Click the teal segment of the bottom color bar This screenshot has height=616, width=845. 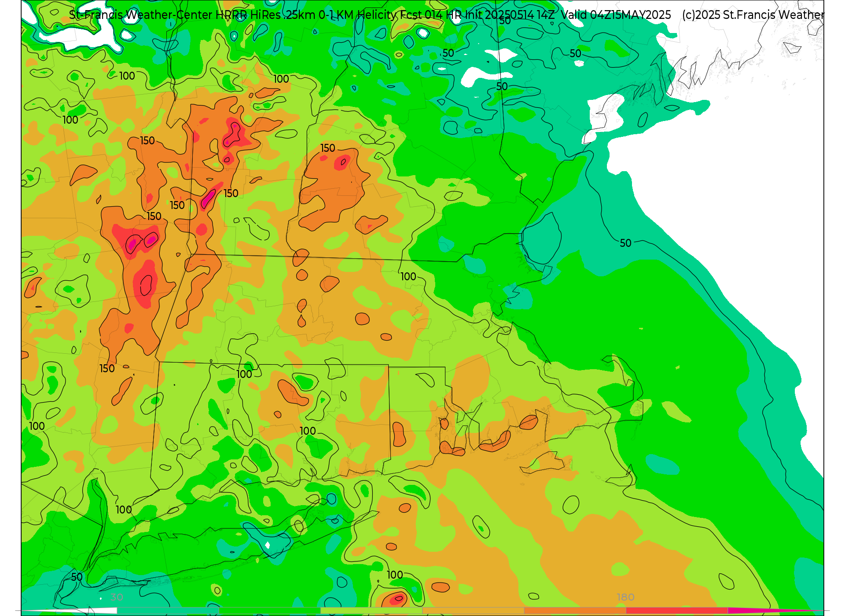[x=168, y=610]
